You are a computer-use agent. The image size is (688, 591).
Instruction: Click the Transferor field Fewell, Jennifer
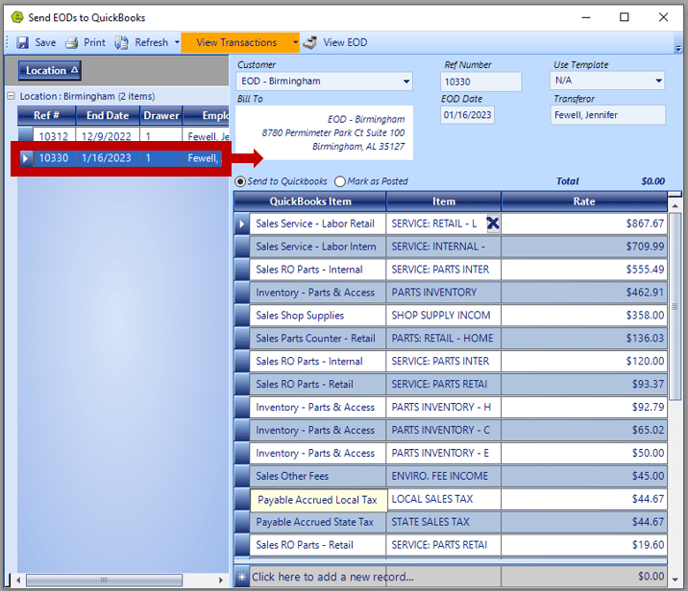(x=608, y=115)
